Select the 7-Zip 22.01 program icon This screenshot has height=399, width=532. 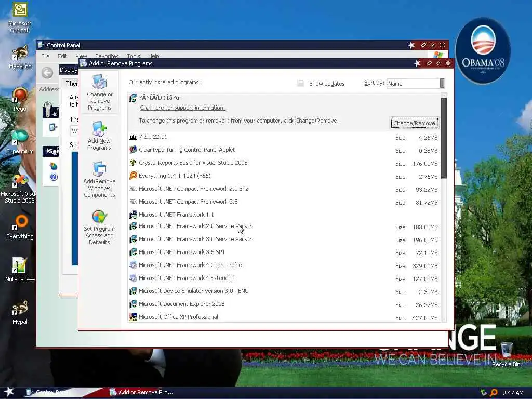133,137
